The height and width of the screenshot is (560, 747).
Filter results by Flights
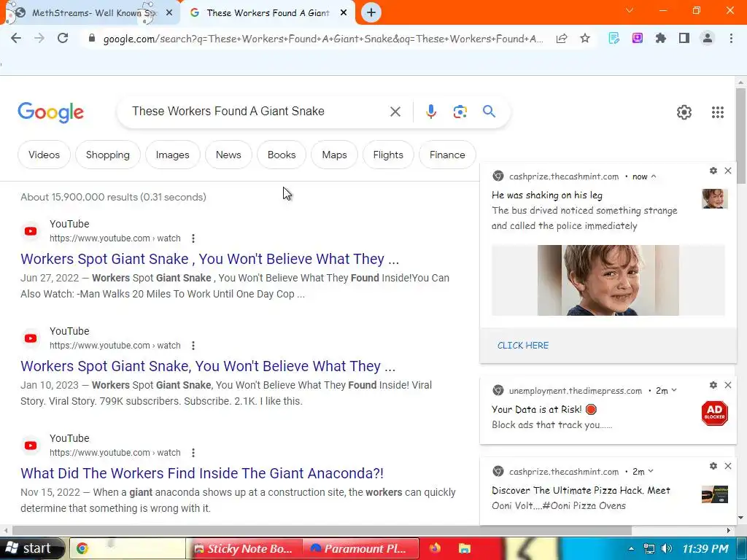[388, 155]
